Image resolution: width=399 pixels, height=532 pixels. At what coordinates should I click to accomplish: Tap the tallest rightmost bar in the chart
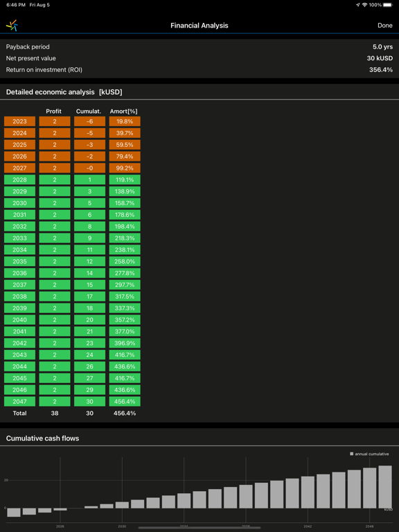[x=384, y=486]
